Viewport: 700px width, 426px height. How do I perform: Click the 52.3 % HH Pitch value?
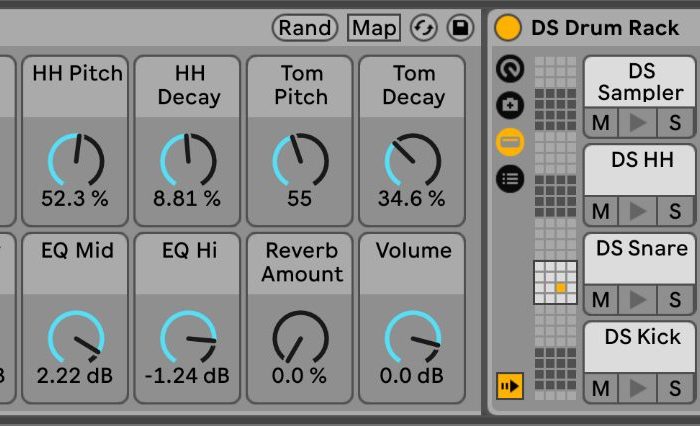(x=75, y=198)
